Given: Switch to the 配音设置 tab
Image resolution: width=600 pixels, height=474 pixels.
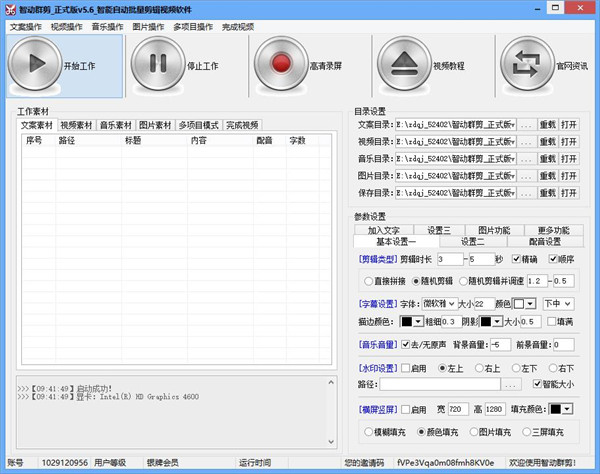Looking at the screenshot, I should point(543,241).
